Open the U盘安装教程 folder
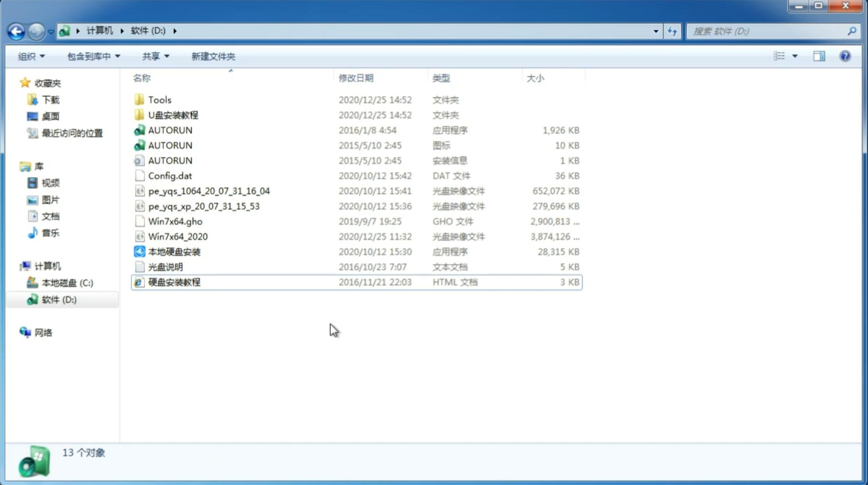Viewport: 868px width, 485px height. point(174,115)
